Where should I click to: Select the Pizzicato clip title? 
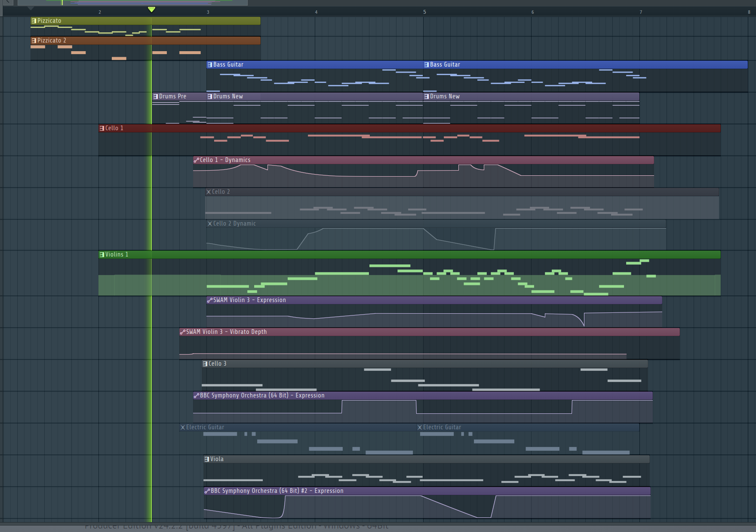click(49, 21)
